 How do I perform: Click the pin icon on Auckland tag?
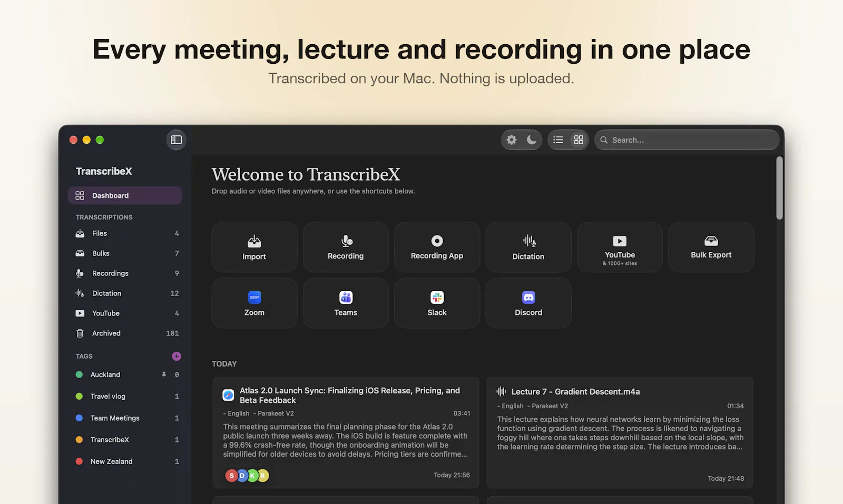click(164, 374)
